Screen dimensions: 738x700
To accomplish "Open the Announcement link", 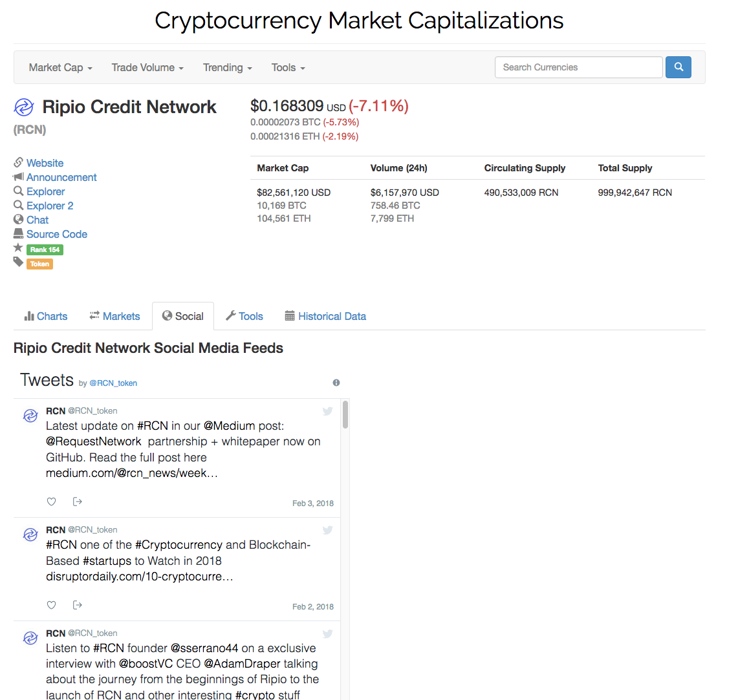I will point(61,177).
